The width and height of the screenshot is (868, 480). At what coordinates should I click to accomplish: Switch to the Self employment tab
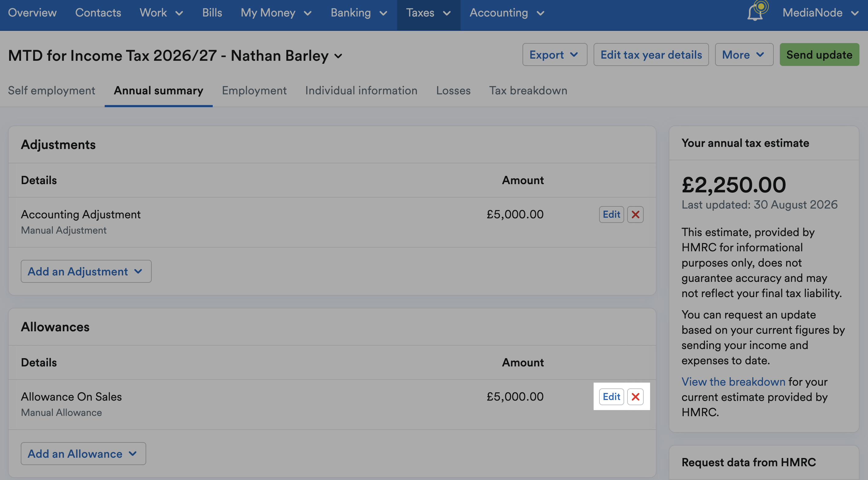point(52,90)
